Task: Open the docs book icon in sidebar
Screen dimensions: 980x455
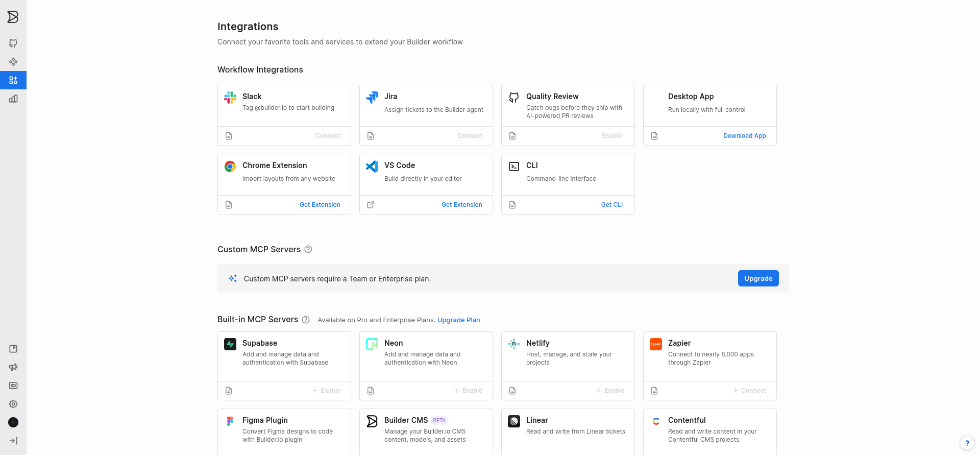Action: (x=13, y=349)
